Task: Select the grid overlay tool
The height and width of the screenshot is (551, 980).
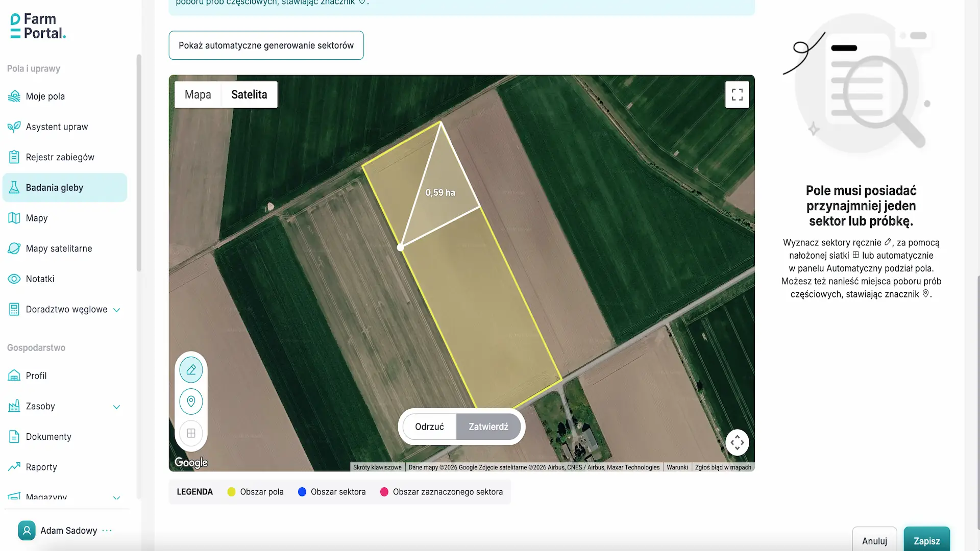Action: click(191, 433)
